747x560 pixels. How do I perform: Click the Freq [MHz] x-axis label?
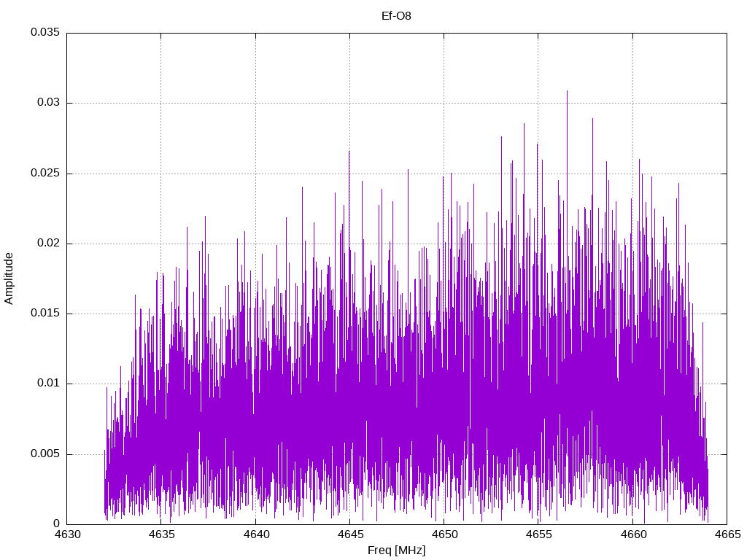click(396, 551)
